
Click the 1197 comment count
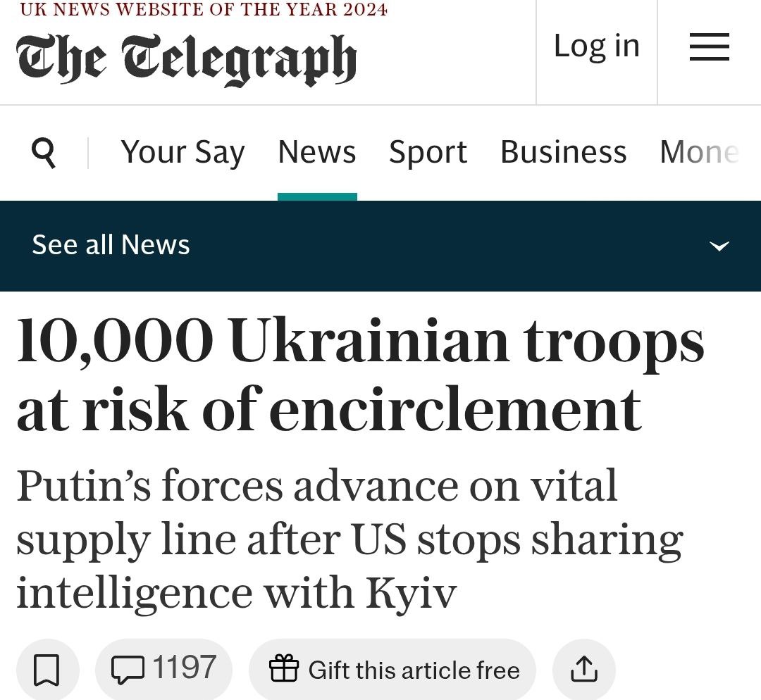tap(184, 668)
